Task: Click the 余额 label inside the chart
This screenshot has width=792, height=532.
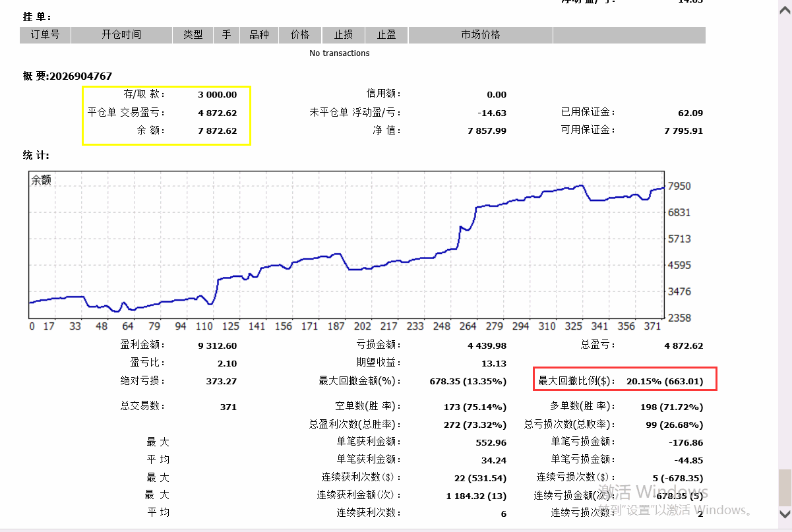Action: click(x=41, y=180)
